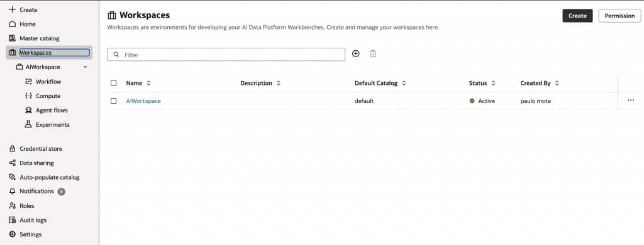Click the Workspaces briefcase icon in sidebar
Image resolution: width=644 pixels, height=245 pixels.
pos(13,53)
